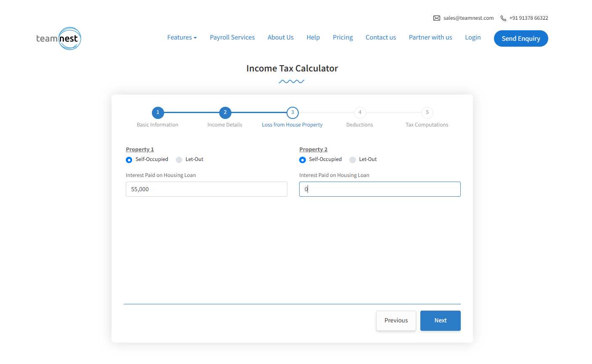Click step 3 Loss from House Property circle

(292, 112)
